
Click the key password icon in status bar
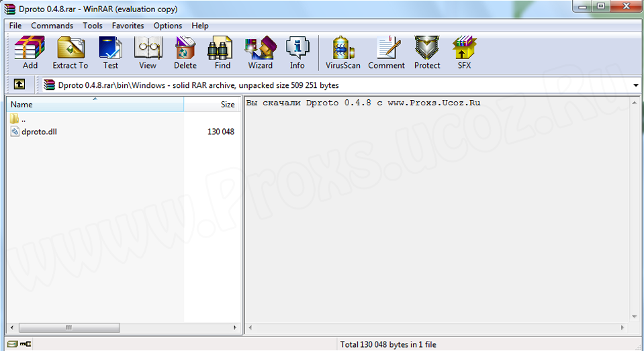[26, 344]
